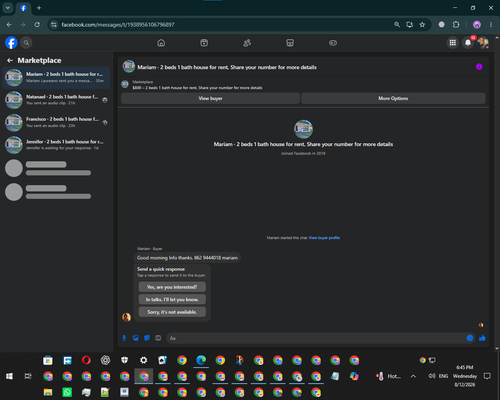Click the message 'Good morning Info thanks'

(x=187, y=258)
